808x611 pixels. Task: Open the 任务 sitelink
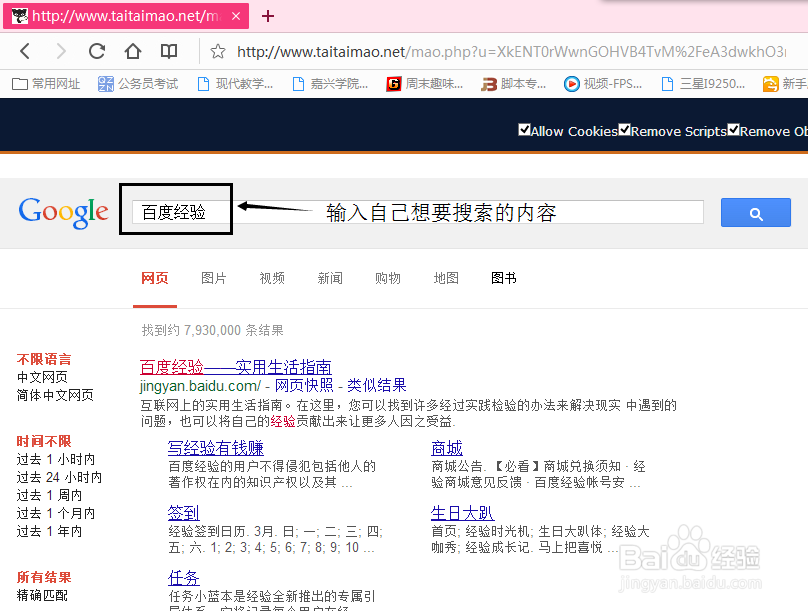pos(183,578)
